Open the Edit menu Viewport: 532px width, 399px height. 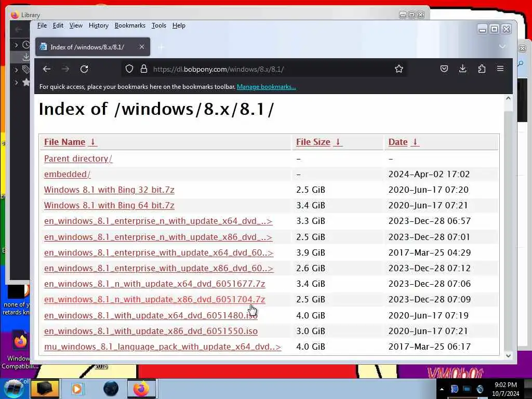(x=58, y=25)
